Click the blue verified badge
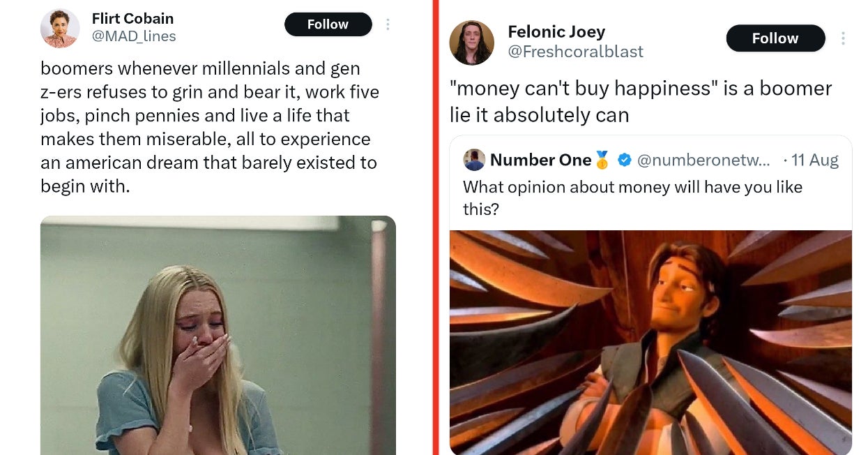The height and width of the screenshot is (455, 868). [625, 160]
